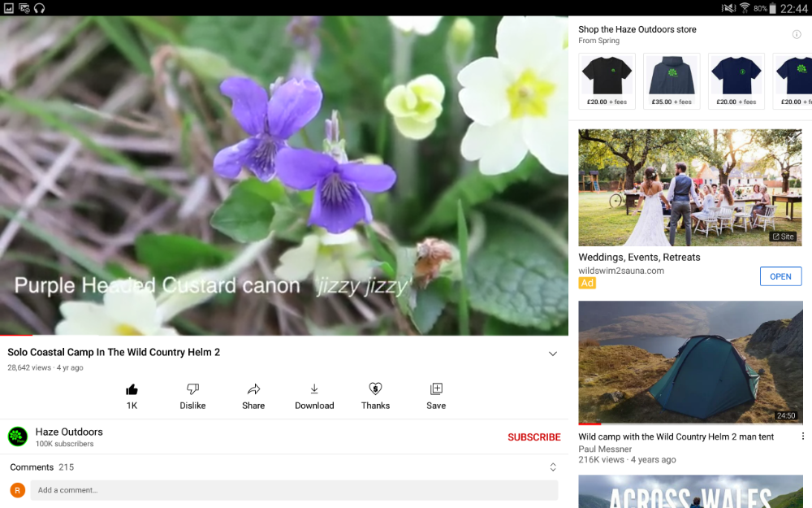
Task: Tap the thumbs-up like icon
Action: (x=132, y=389)
